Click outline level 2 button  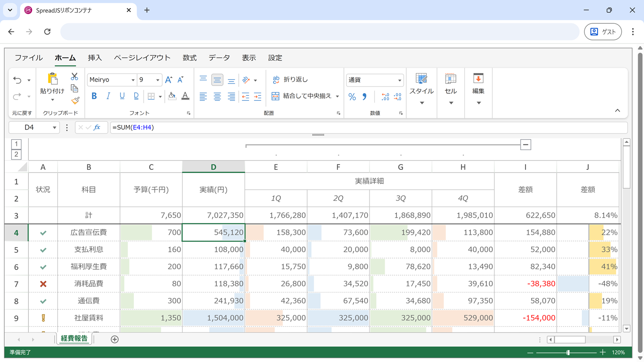pos(16,155)
